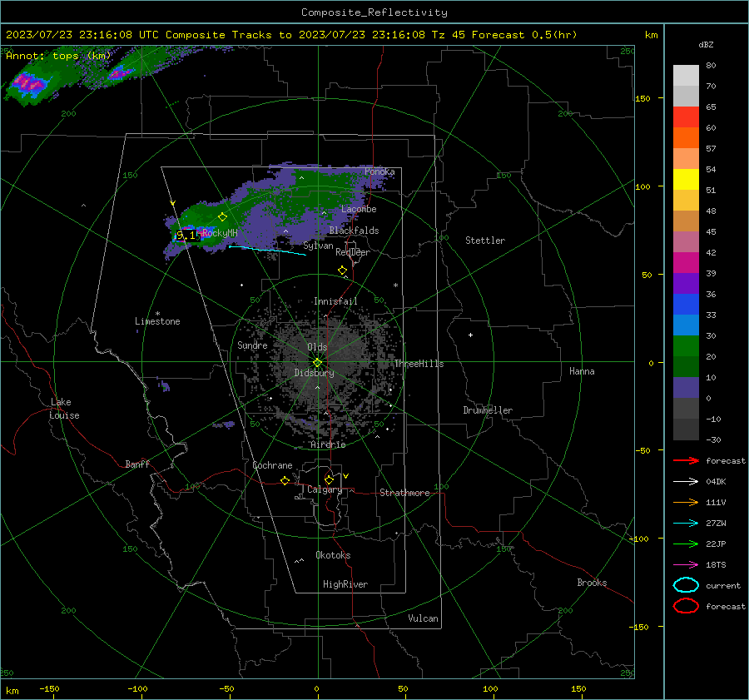Click the Lacombe city label
Image resolution: width=749 pixels, height=700 pixels.
tap(359, 209)
